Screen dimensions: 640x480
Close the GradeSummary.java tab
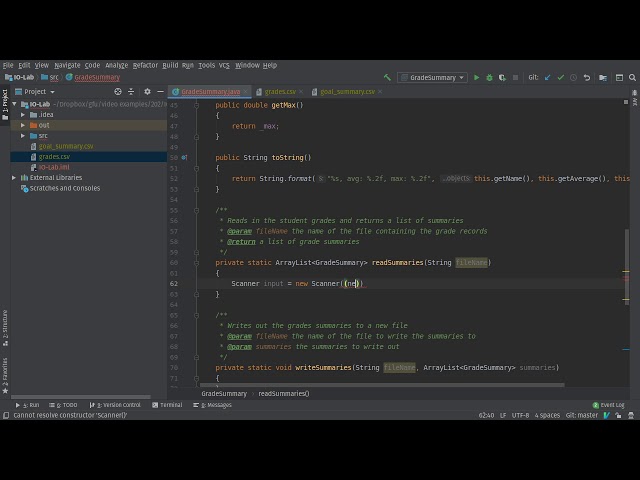coord(245,92)
